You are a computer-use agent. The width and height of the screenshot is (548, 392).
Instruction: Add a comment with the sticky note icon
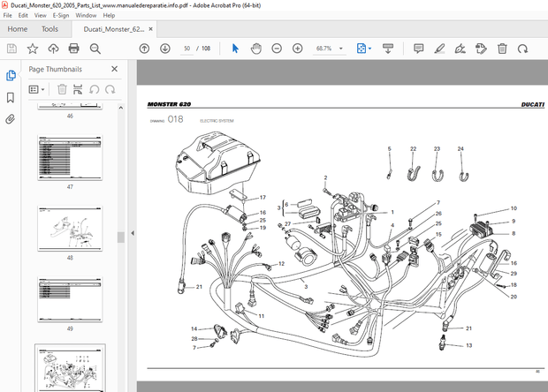418,49
